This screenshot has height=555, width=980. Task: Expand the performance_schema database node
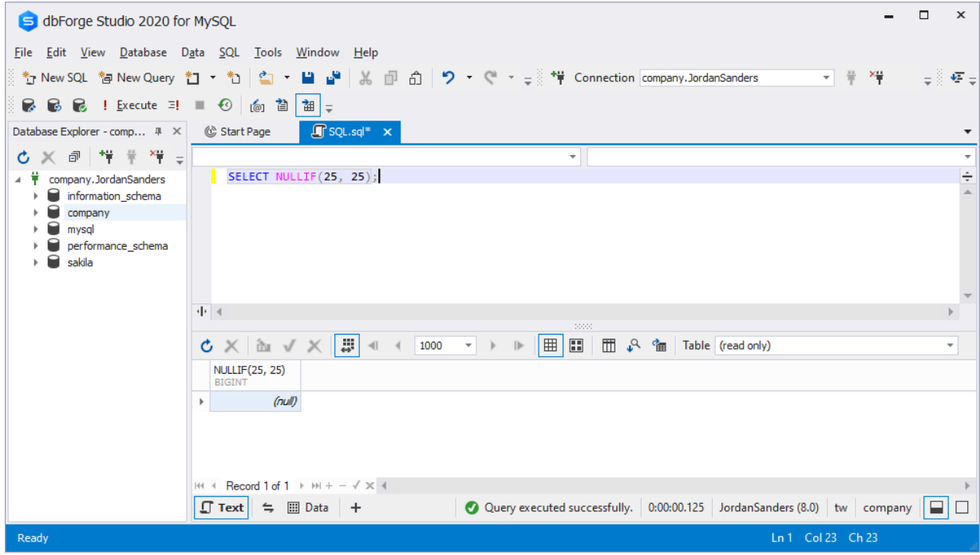pyautogui.click(x=35, y=246)
